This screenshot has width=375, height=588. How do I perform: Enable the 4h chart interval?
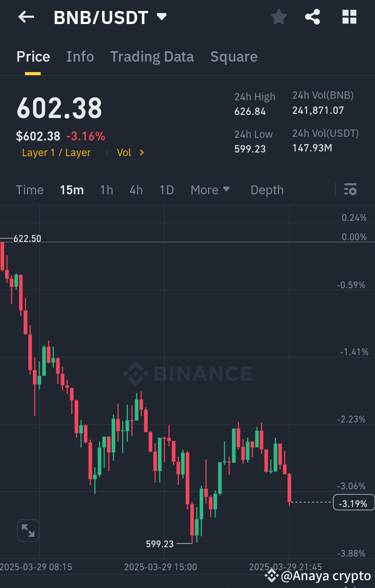point(136,190)
